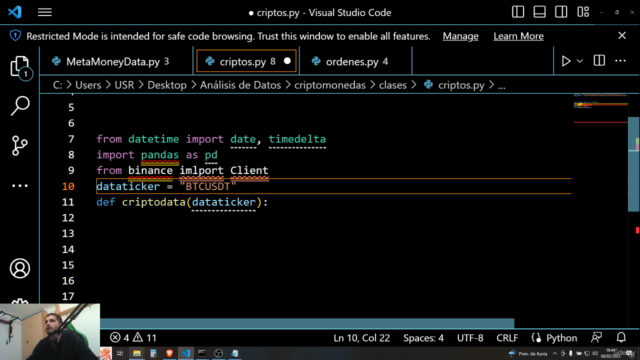Switch to ordenes.py tab
Viewport: 640px width, 360px height.
[x=356, y=62]
